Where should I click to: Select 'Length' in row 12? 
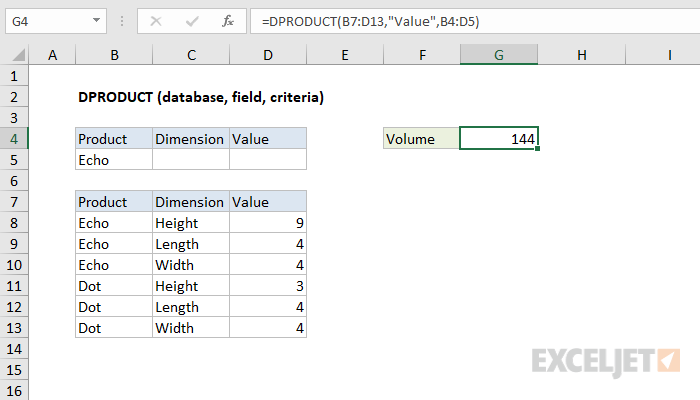pyautogui.click(x=191, y=307)
